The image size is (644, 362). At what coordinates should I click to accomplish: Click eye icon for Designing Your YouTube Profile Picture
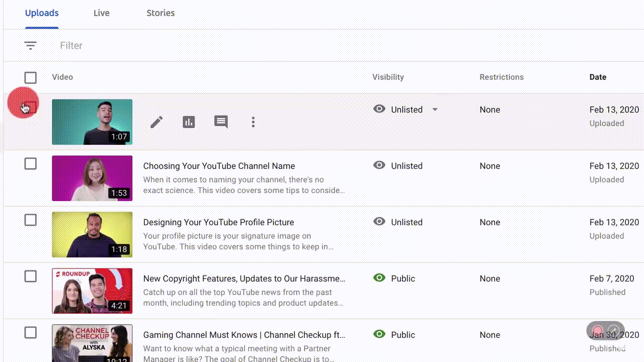point(379,222)
